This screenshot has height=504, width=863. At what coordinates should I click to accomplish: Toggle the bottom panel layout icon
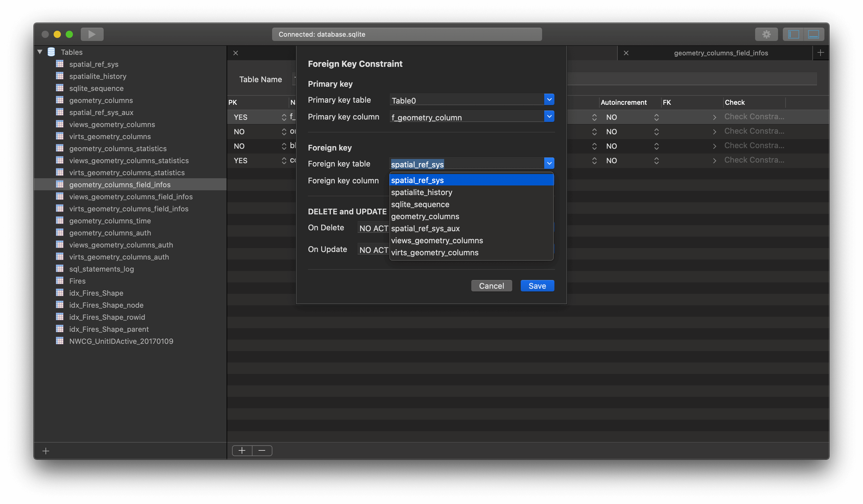[813, 34]
